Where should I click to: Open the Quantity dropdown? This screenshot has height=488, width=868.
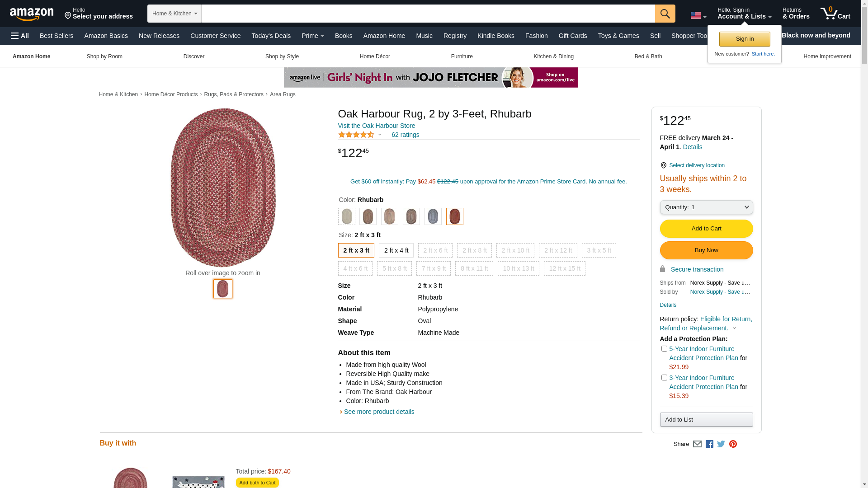coord(706,207)
